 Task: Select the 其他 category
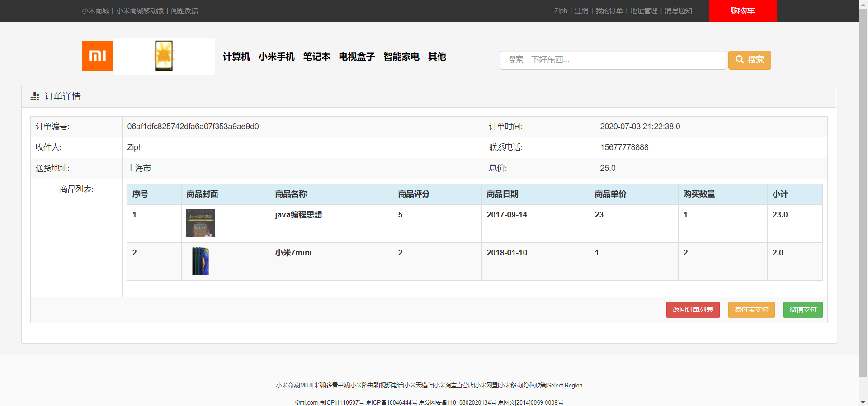point(437,57)
